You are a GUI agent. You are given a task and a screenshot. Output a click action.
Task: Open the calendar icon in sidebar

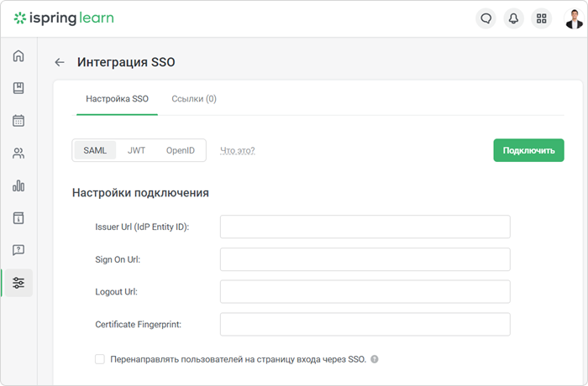click(x=18, y=121)
